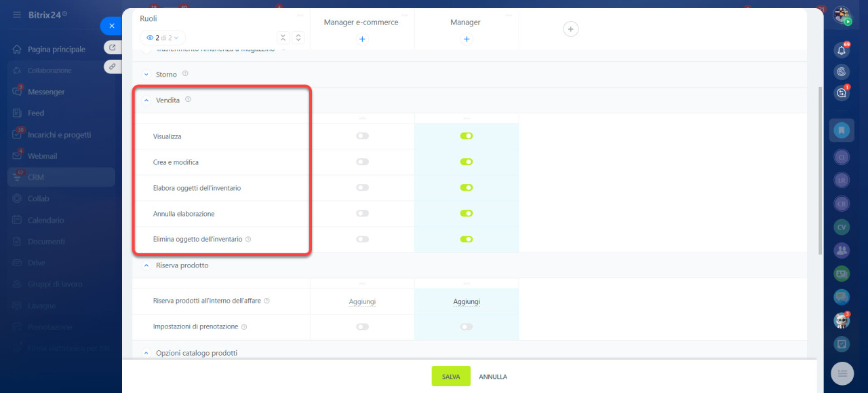Image resolution: width=868 pixels, height=393 pixels.
Task: Add a new role with circled plus
Action: tap(571, 29)
